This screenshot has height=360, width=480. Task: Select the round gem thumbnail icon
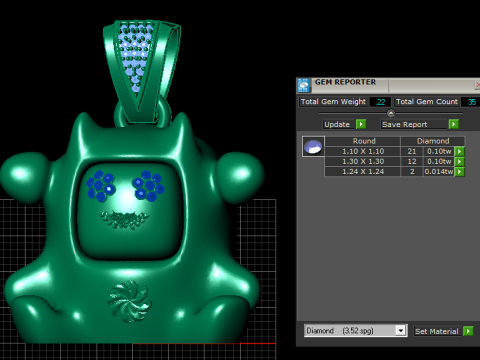313,146
